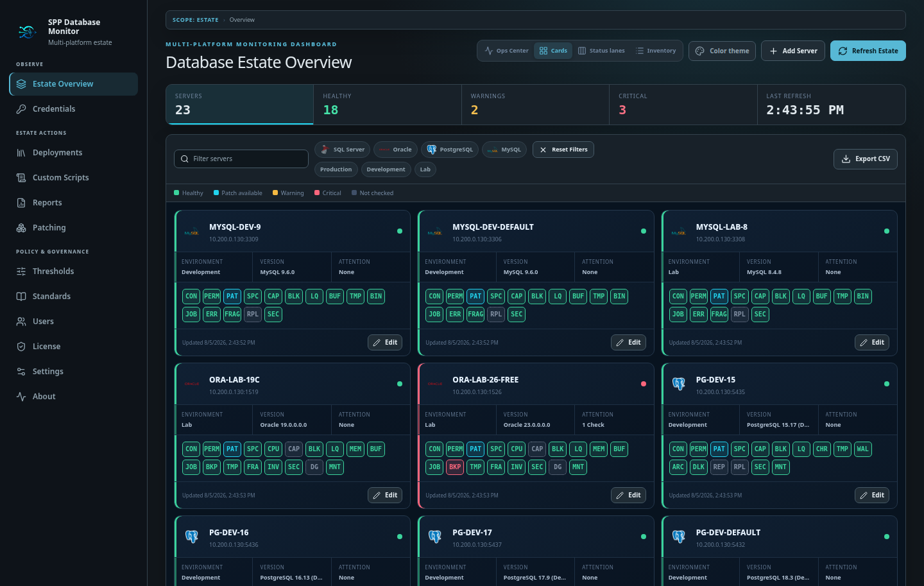
Task: Open Reports from the sidebar
Action: click(74, 203)
